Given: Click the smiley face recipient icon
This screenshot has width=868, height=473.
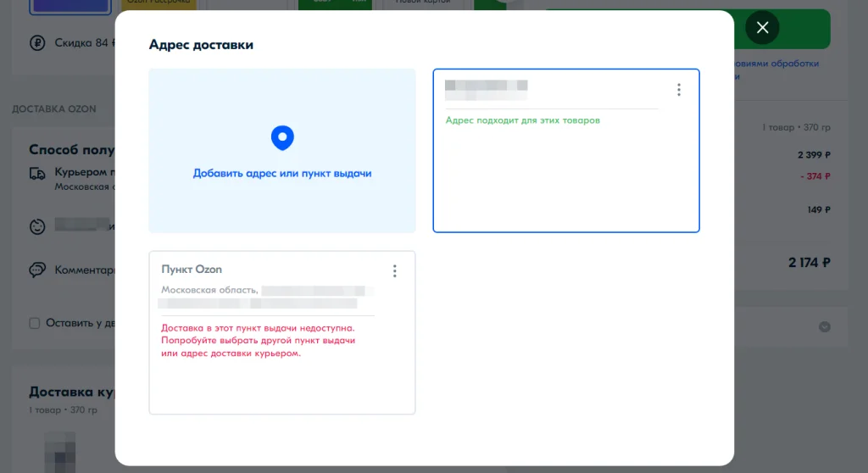Looking at the screenshot, I should [x=37, y=227].
